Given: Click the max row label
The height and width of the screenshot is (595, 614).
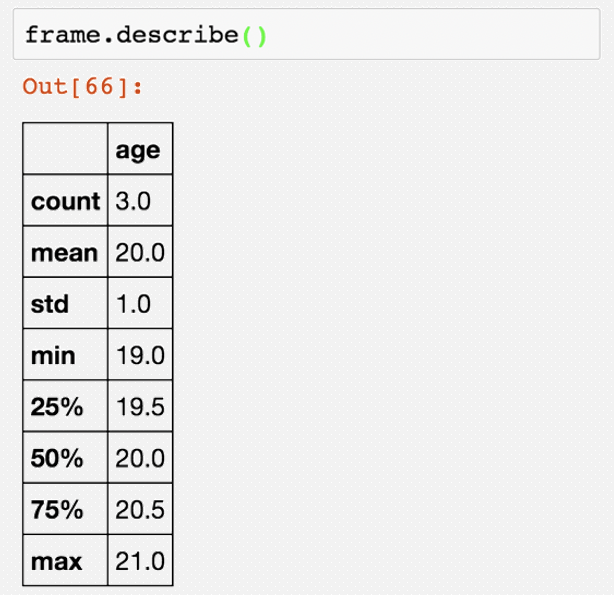Looking at the screenshot, I should 56,561.
